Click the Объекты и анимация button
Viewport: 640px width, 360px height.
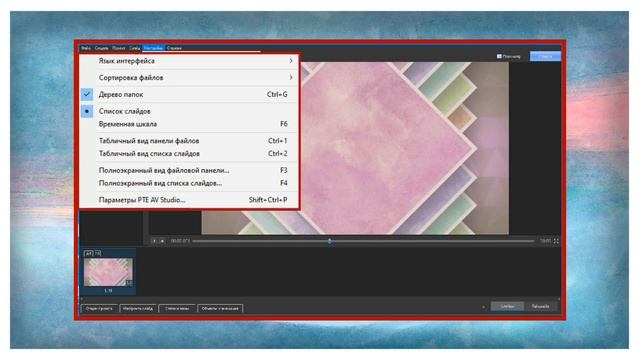click(x=220, y=309)
